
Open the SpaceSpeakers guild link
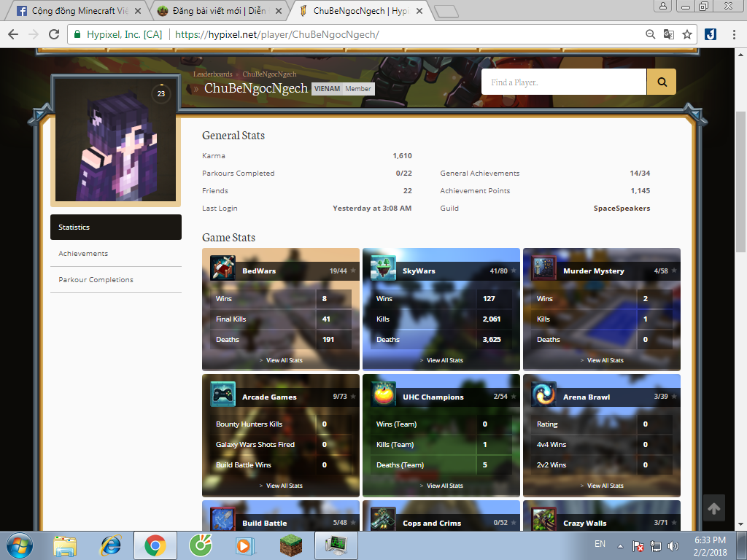622,208
